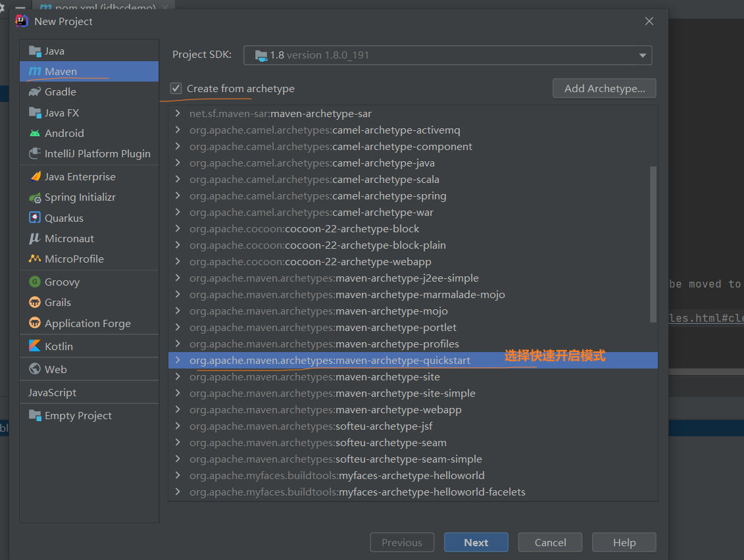Choose the Empty Project icon
Viewport: 744px width, 560px height.
pyautogui.click(x=35, y=415)
